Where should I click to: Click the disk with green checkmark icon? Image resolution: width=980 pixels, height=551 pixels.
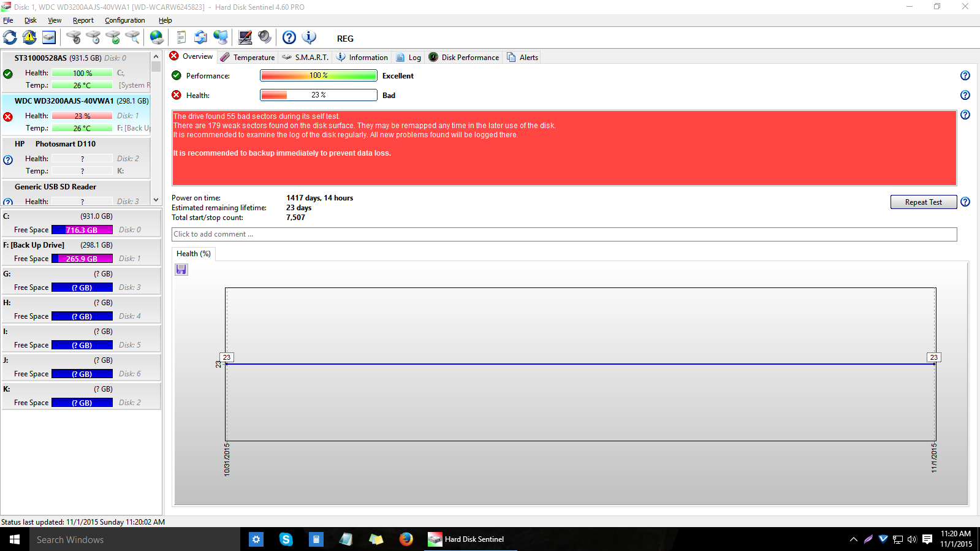[x=113, y=38]
